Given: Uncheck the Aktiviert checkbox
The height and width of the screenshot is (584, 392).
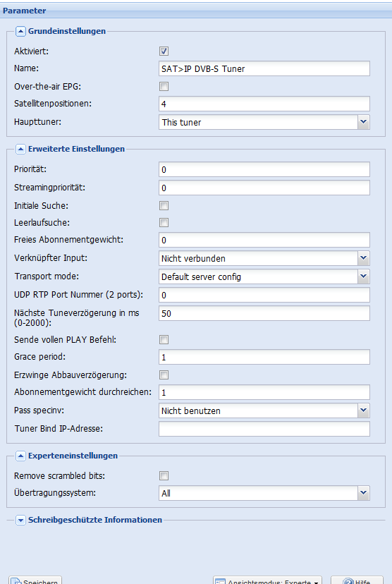Looking at the screenshot, I should 164,51.
